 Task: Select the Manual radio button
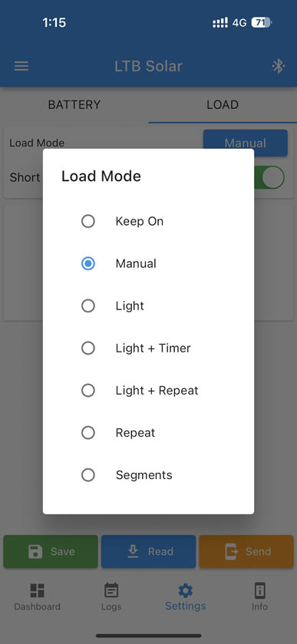click(x=88, y=264)
